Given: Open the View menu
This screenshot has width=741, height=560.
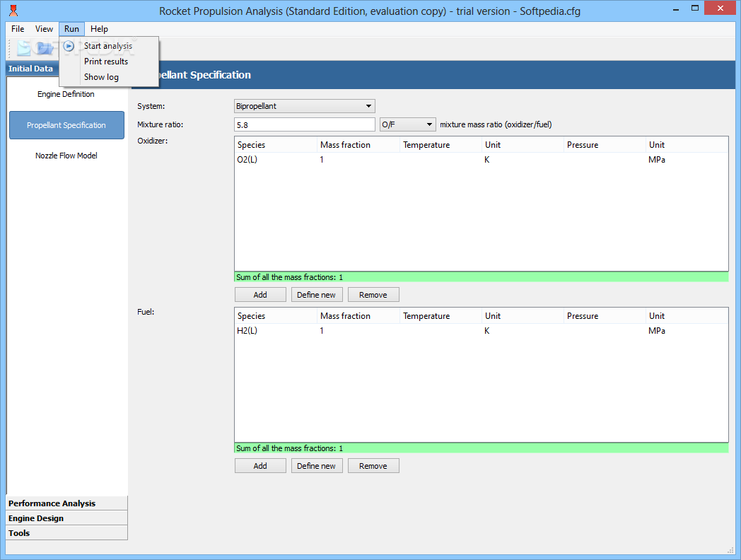Looking at the screenshot, I should (x=44, y=29).
